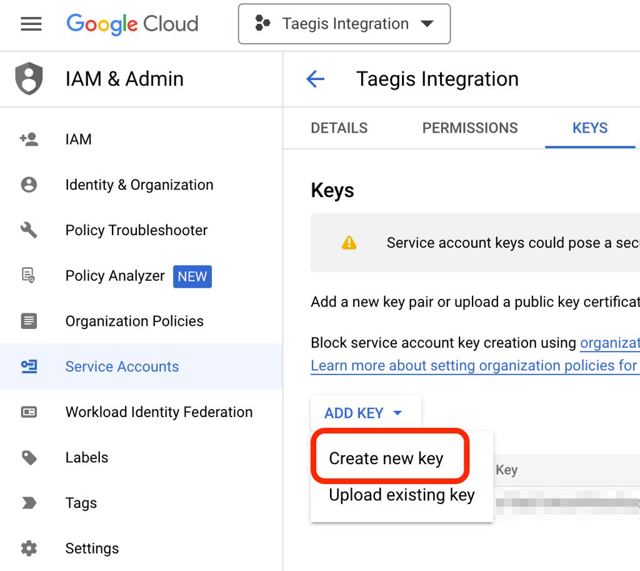The width and height of the screenshot is (640, 571).
Task: Switch to the PERMISSIONS tab
Action: (x=470, y=128)
